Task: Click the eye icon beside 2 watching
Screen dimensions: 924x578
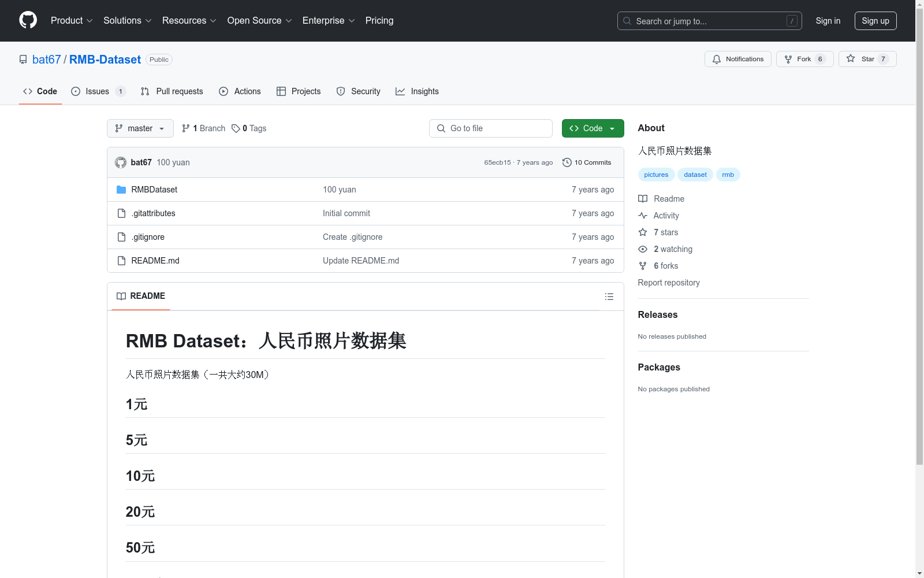Action: [x=643, y=249]
